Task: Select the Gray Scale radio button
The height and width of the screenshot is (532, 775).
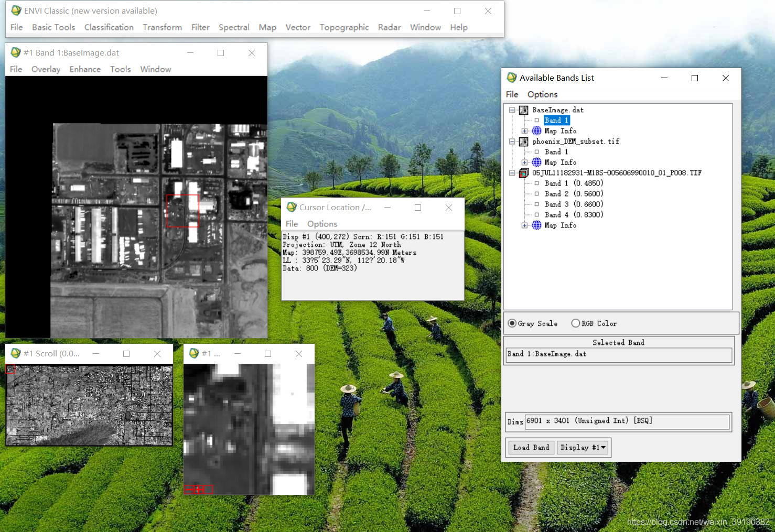Action: [x=512, y=323]
